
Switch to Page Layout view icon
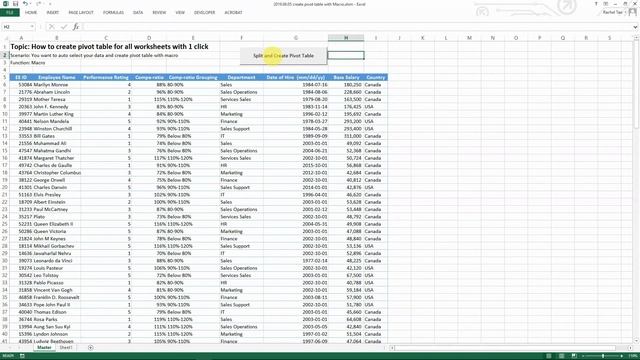[562, 356]
